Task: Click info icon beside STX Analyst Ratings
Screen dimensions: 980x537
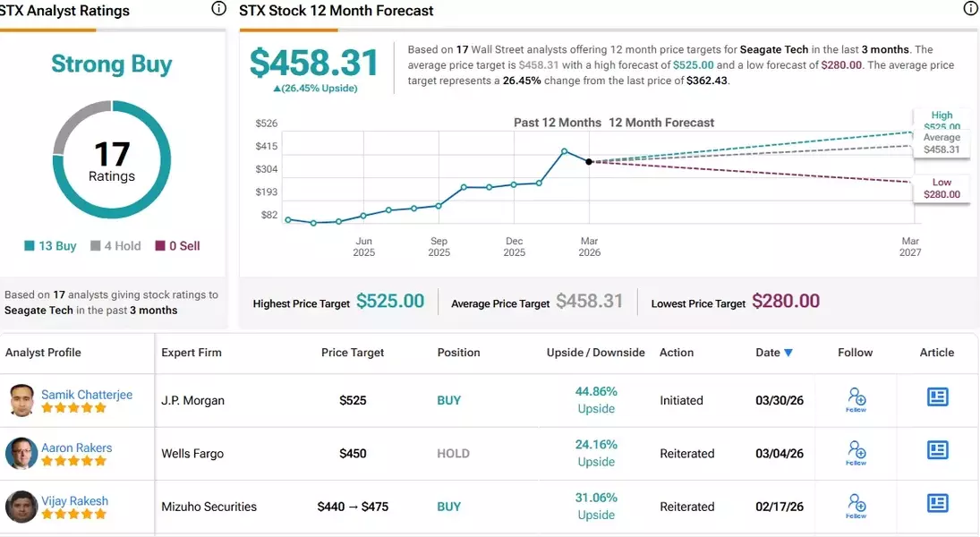Action: (218, 10)
